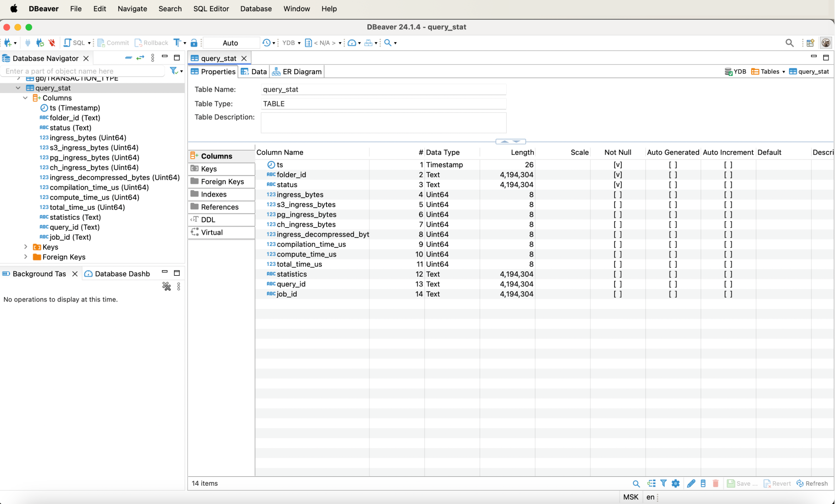Click the gear settings icon in bottom toolbar
The height and width of the screenshot is (504, 835).
[x=676, y=484]
